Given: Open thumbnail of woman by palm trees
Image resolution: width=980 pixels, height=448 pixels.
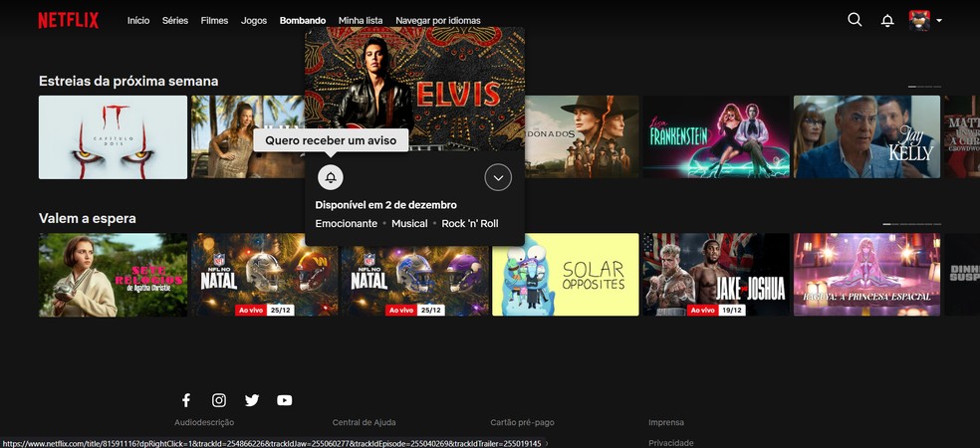Looking at the screenshot, I should point(248,137).
